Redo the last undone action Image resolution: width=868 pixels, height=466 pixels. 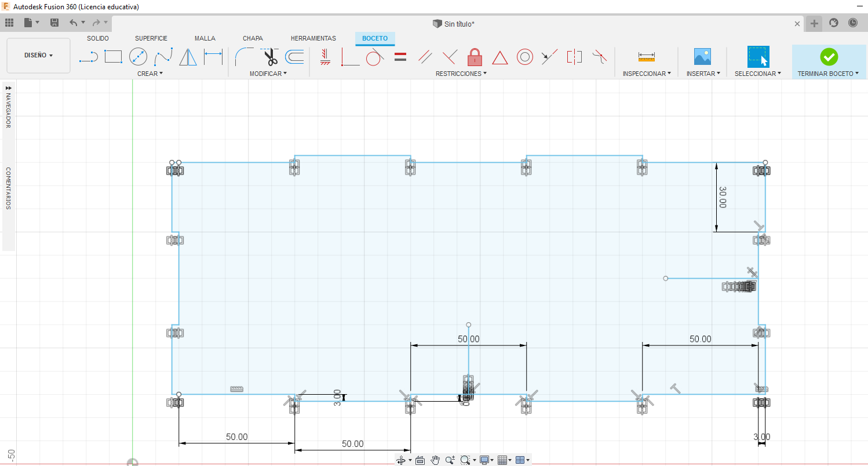point(96,23)
